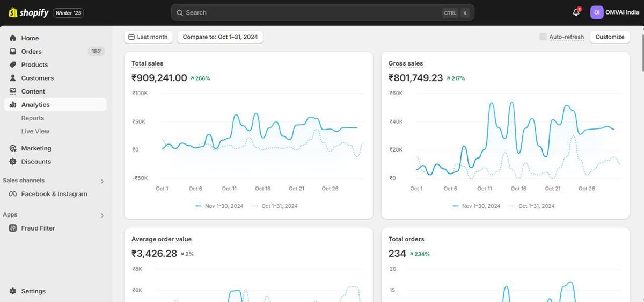The width and height of the screenshot is (644, 302).
Task: Click the Search input field
Action: pyautogui.click(x=323, y=12)
